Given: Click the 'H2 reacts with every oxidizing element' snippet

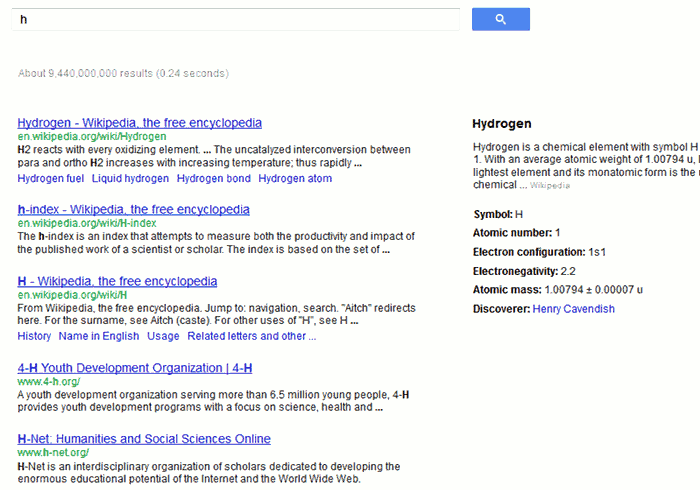Looking at the screenshot, I should pyautogui.click(x=214, y=156).
